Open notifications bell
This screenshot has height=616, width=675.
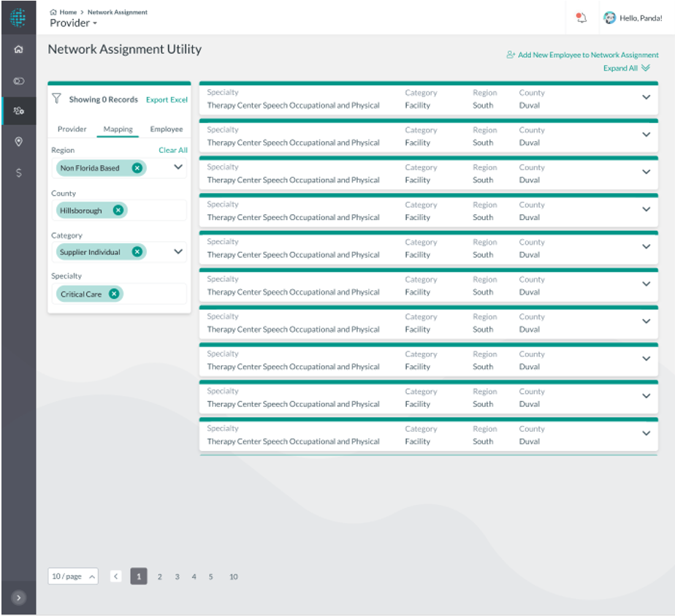click(581, 18)
